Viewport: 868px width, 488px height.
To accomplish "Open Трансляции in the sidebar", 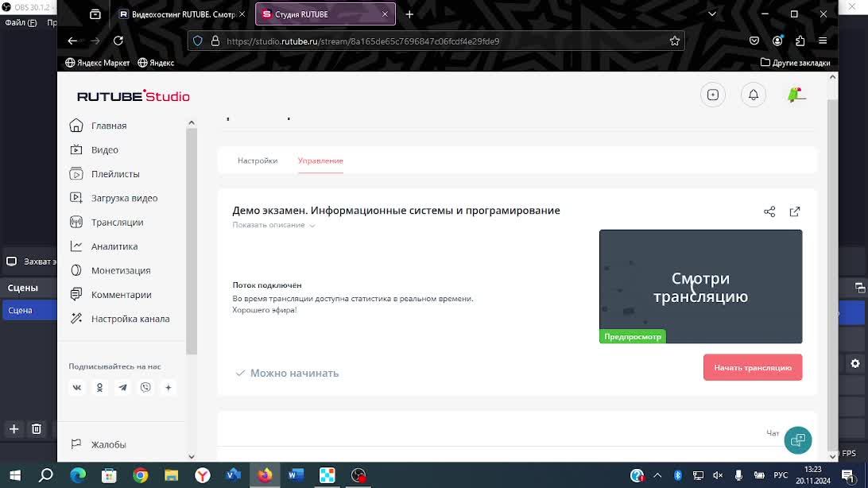I will pos(117,223).
